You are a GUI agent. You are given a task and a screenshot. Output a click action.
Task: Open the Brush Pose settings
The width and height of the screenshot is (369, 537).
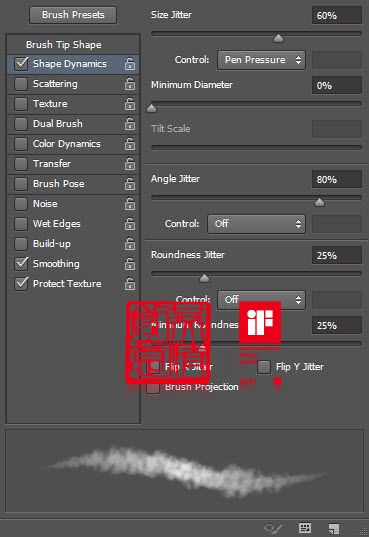click(x=73, y=184)
